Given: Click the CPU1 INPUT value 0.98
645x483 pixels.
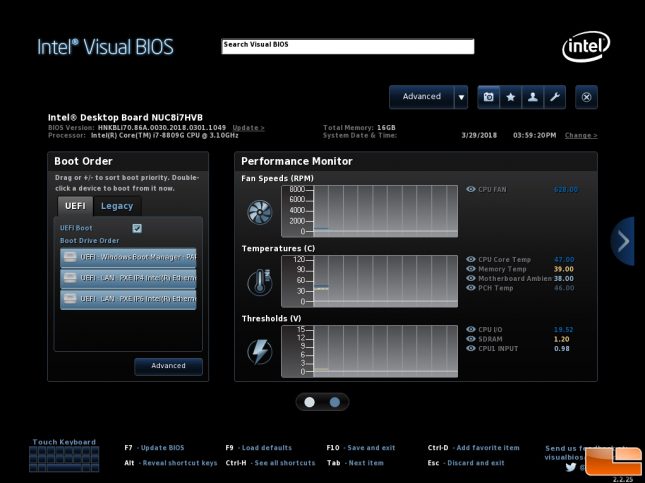Looking at the screenshot, I should [561, 348].
